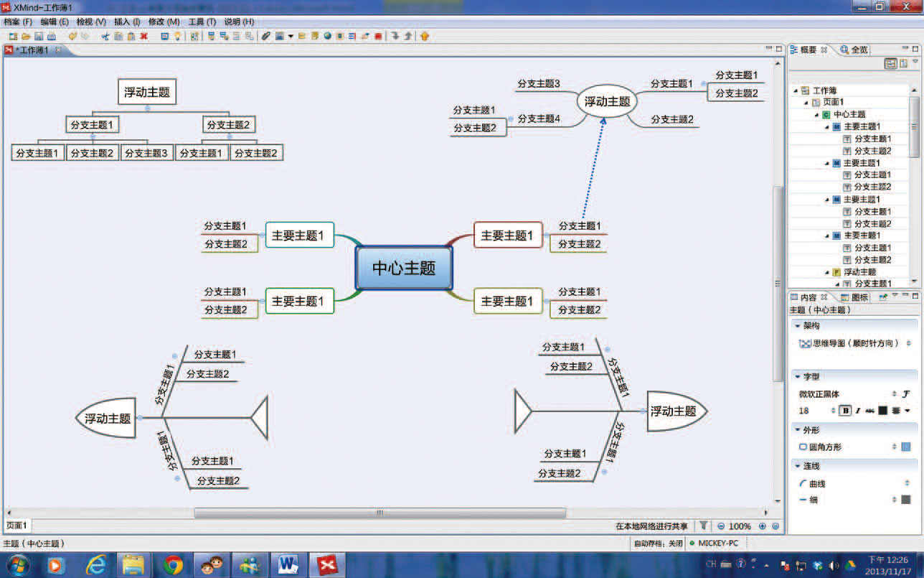Open the 说明 (H) menu
Viewport: 924px width, 578px height.
point(239,22)
